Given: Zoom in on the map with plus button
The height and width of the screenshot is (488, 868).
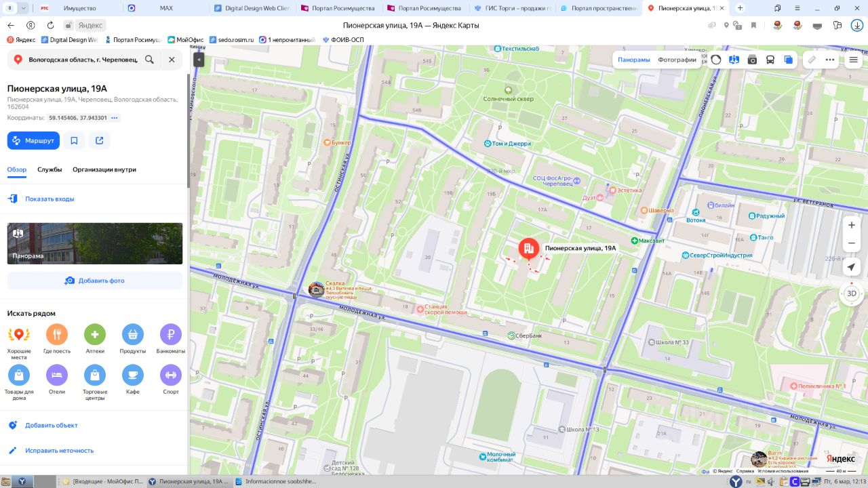Looking at the screenshot, I should (852, 225).
